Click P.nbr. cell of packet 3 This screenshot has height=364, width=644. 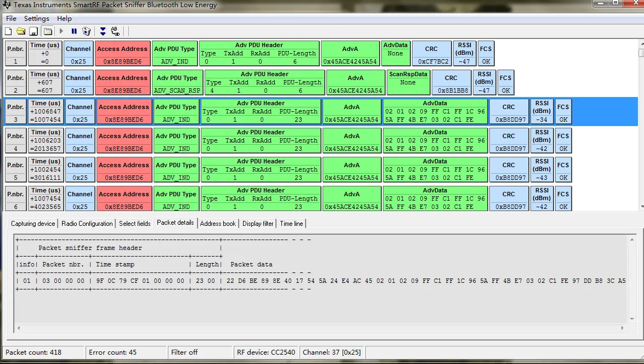tap(15, 112)
